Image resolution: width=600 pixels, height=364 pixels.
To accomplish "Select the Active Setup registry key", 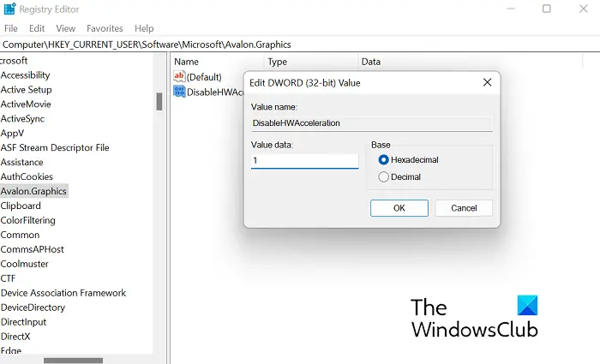I will tap(26, 89).
